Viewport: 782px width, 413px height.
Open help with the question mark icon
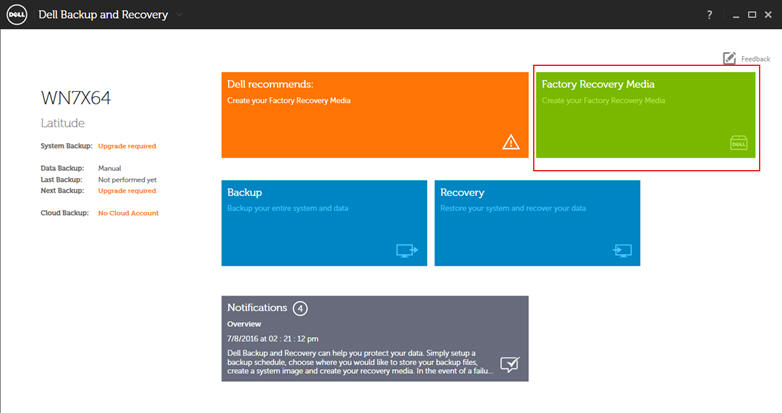(x=709, y=15)
